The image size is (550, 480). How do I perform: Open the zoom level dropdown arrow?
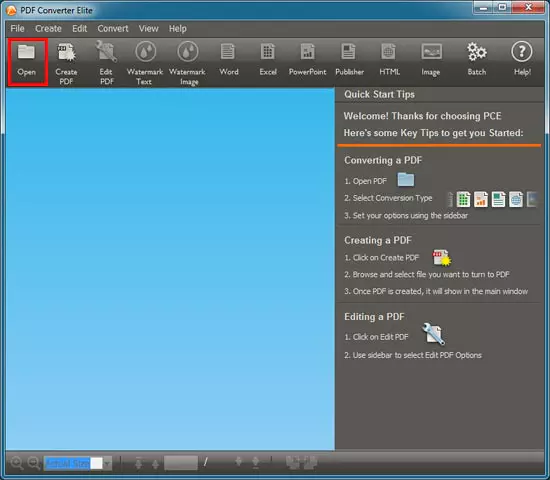(x=108, y=463)
